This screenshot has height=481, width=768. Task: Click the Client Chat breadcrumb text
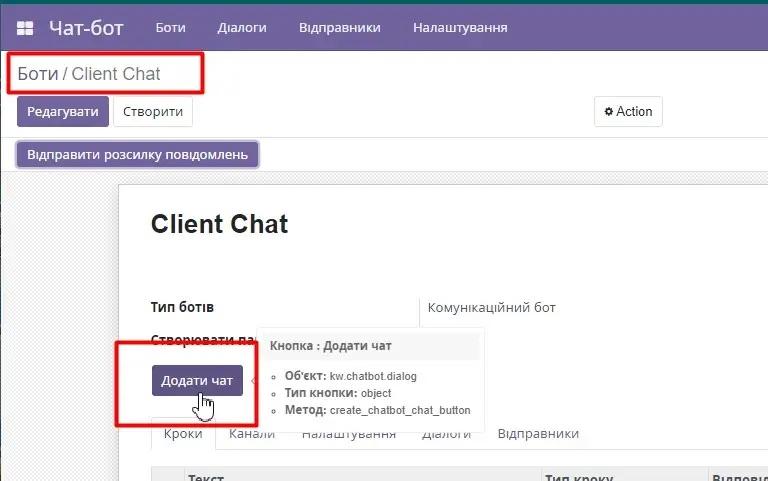pos(116,74)
